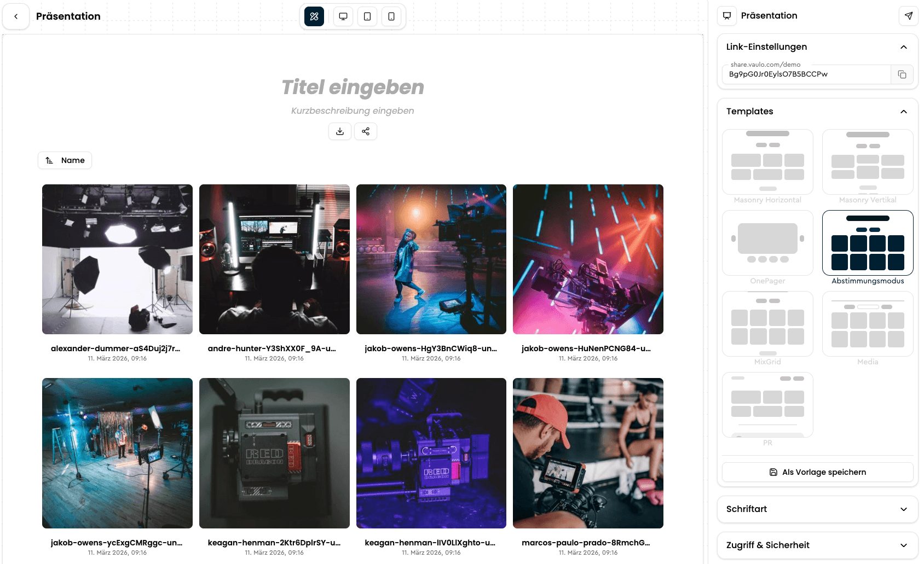Click file name andre-hunter-Y3ShXX0F_9A-u…
The width and height of the screenshot is (924, 564).
pyautogui.click(x=272, y=348)
